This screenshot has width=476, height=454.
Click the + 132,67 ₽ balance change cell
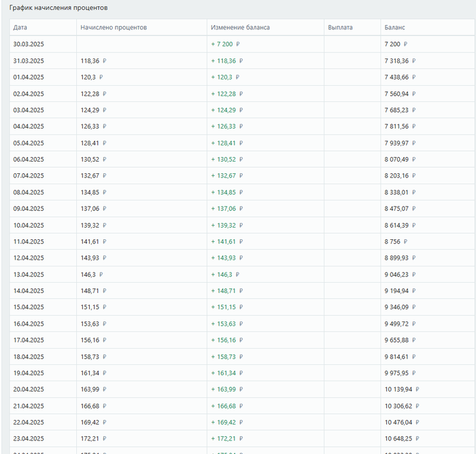(226, 175)
